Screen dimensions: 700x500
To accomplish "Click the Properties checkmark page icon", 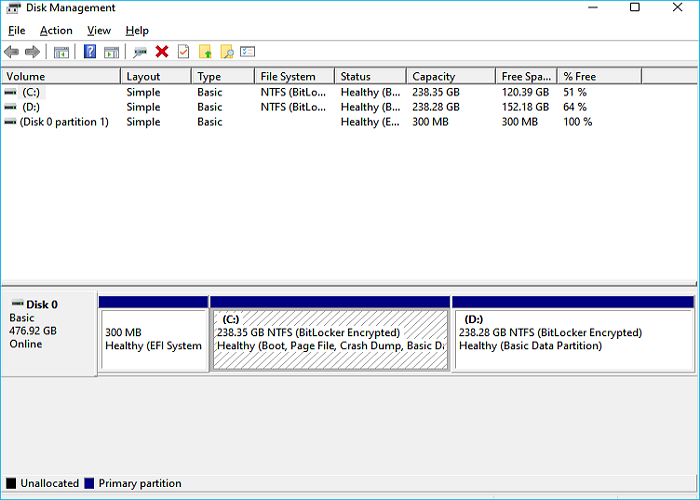I will point(183,52).
